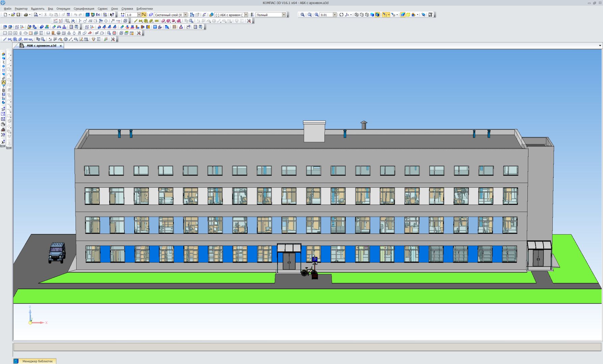
Task: Click the Save diskette icon
Action: pos(19,15)
